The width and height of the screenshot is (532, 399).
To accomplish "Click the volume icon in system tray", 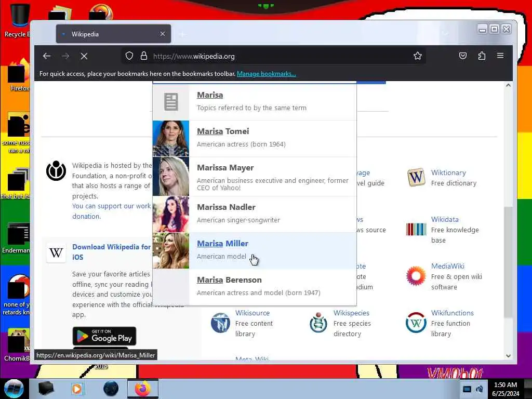I will coord(480,389).
